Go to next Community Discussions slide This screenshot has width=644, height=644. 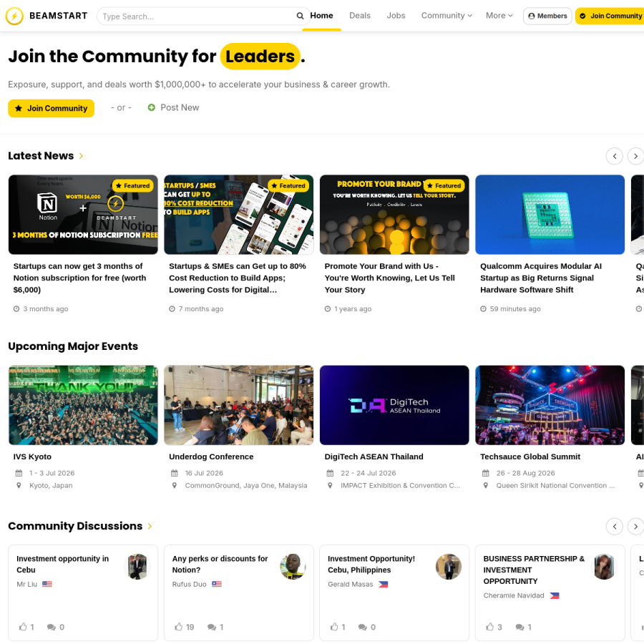click(x=636, y=527)
